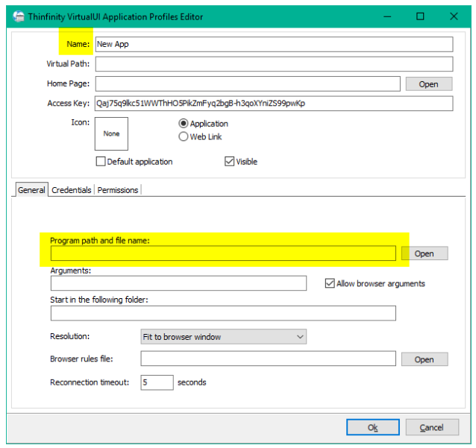The width and height of the screenshot is (476, 448).
Task: Close the Profiles Editor window
Action: coord(454,16)
